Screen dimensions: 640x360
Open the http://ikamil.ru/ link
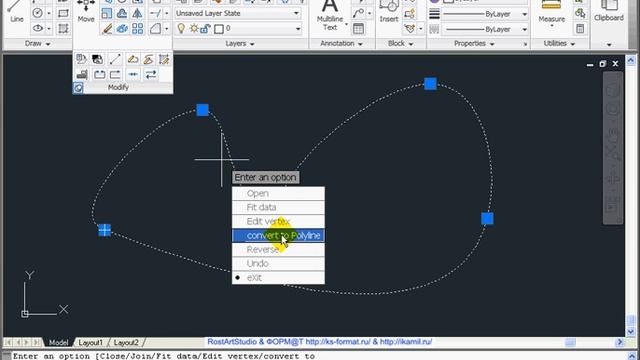(406, 342)
